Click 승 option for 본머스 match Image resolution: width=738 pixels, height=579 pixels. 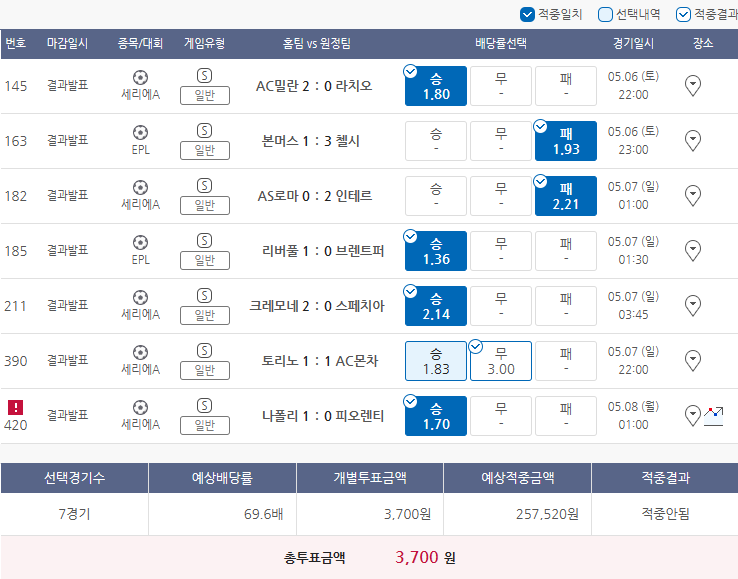tap(436, 141)
